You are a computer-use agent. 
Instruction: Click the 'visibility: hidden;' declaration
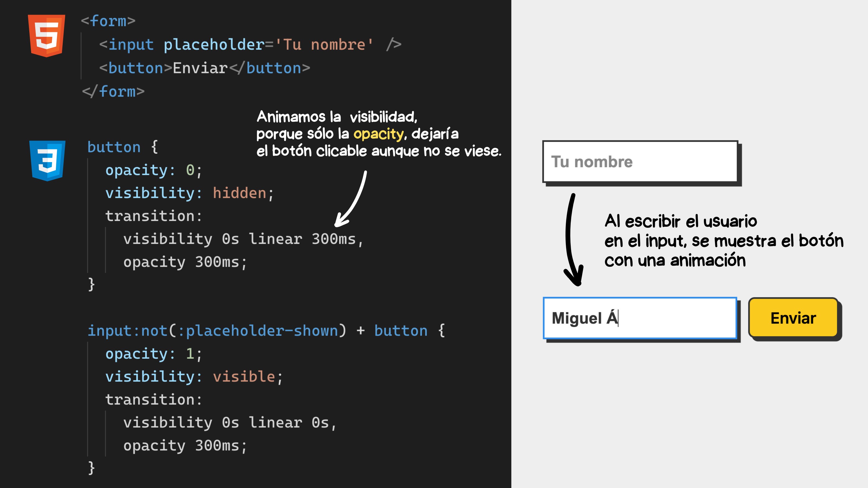189,193
